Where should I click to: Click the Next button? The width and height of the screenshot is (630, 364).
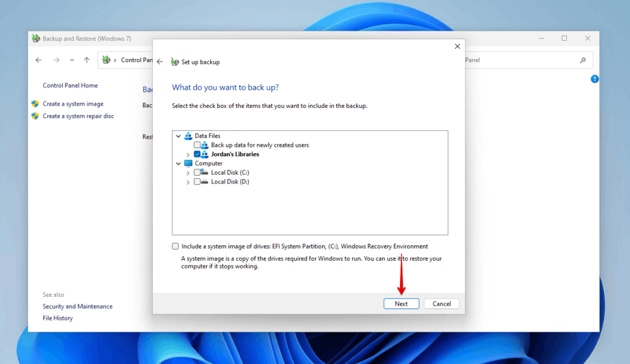coord(401,303)
